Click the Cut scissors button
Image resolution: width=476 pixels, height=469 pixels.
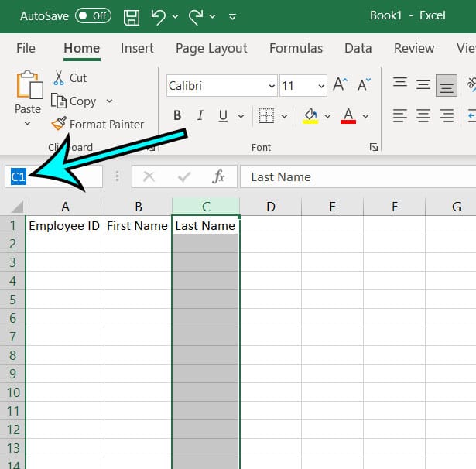tap(70, 78)
